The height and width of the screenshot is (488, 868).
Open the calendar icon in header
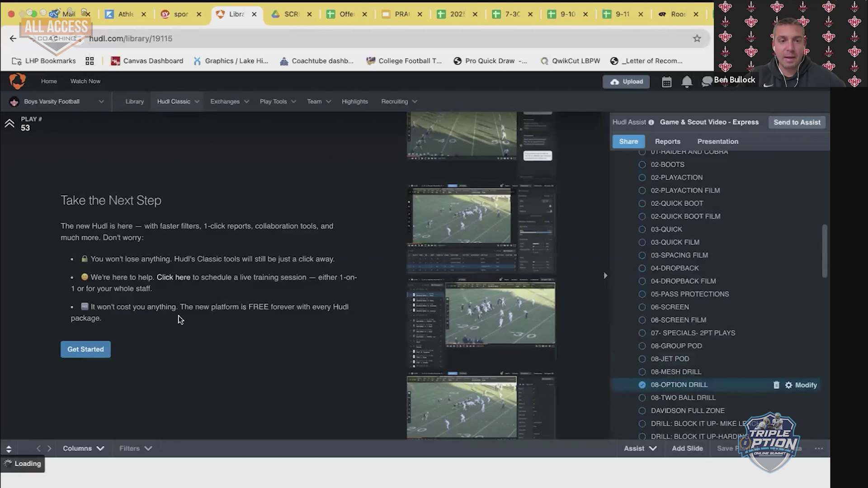[666, 82]
